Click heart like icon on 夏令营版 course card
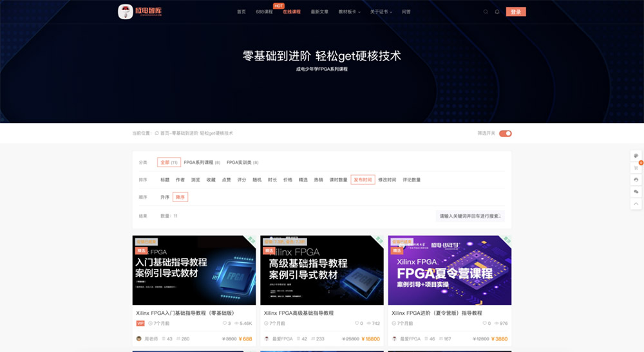 (x=485, y=323)
